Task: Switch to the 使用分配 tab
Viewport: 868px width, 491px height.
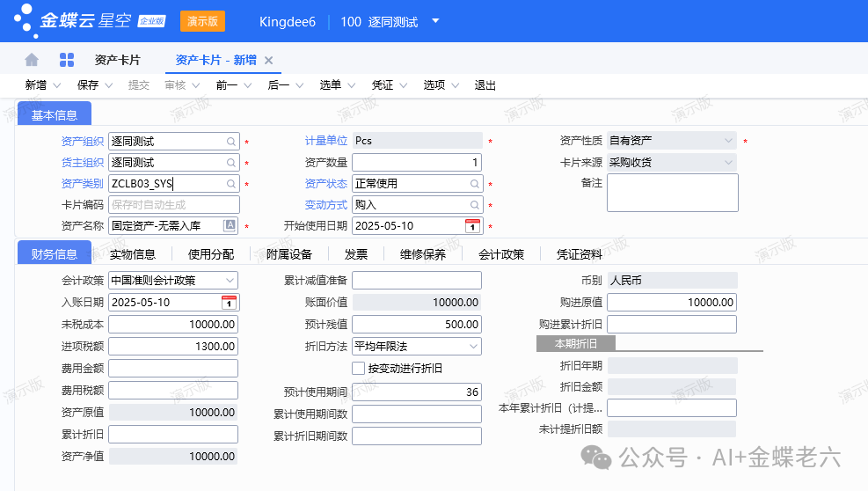Action: click(x=211, y=254)
